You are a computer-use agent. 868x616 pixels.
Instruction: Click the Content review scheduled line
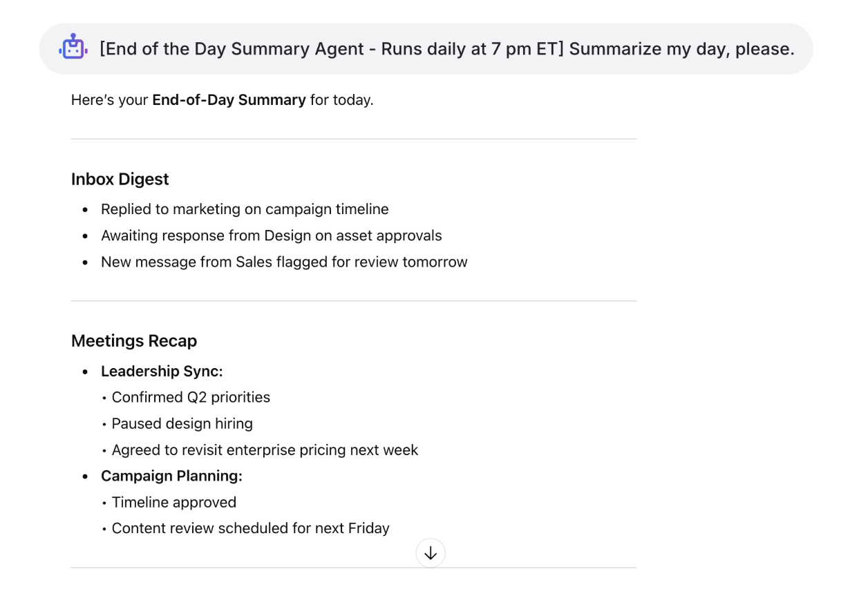point(250,528)
